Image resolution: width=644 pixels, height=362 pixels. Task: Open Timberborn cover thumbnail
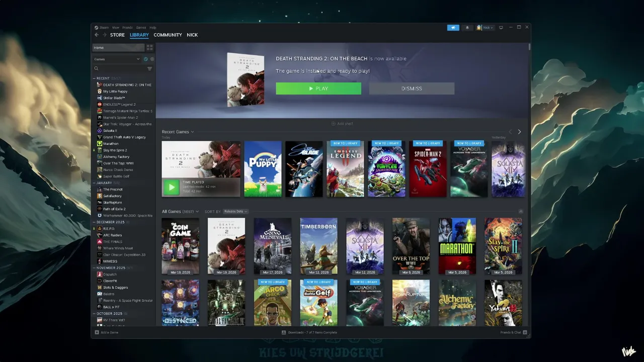[x=318, y=246]
